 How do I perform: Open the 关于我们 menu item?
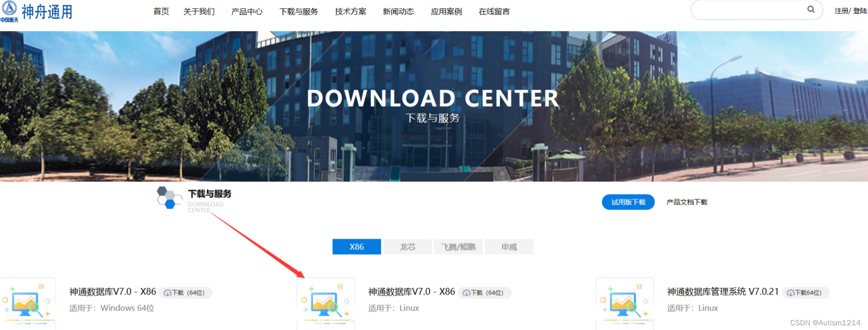199,11
